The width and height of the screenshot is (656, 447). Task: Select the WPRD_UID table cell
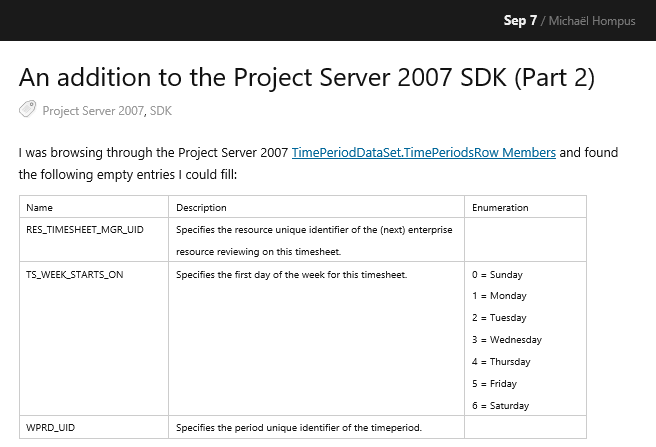coord(51,428)
